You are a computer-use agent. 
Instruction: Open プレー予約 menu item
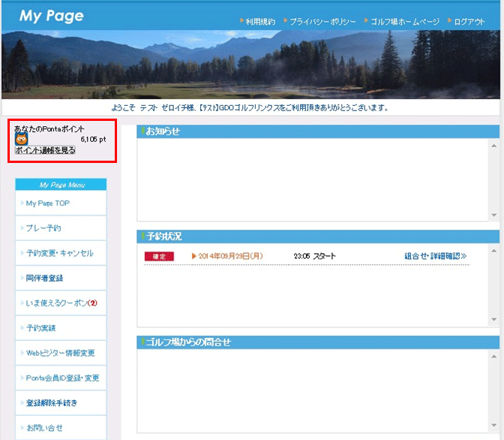[x=61, y=228]
